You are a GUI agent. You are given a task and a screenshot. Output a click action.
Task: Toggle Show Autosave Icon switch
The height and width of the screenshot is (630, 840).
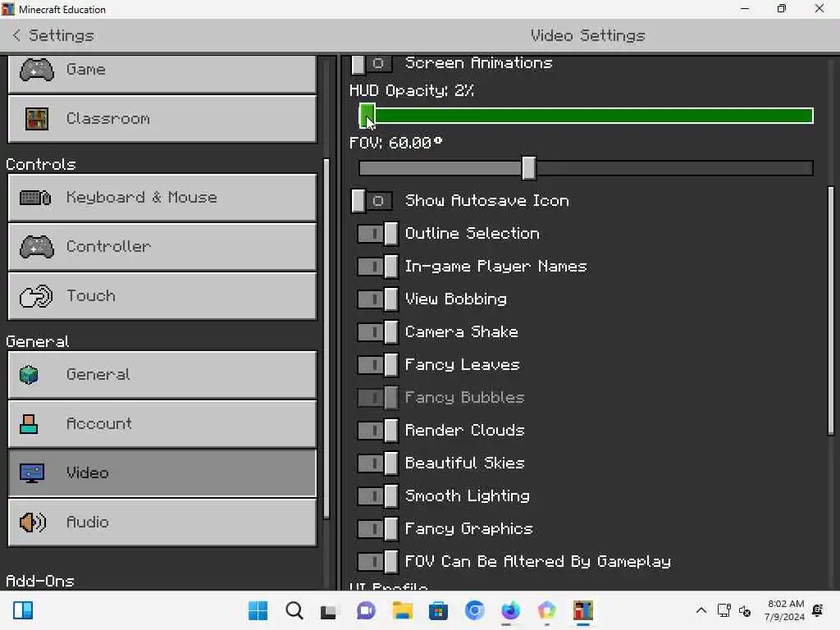pos(372,201)
